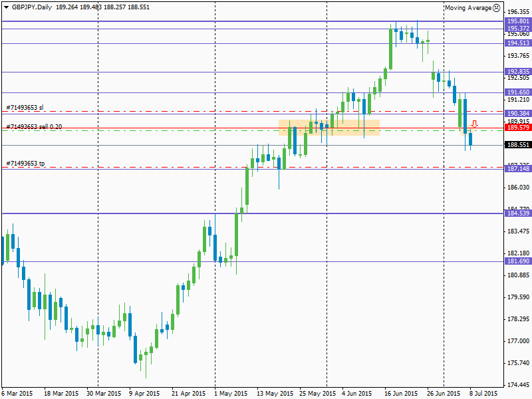Click the 191.210 price scale label
Screen dimensions: 532x399
[518, 100]
